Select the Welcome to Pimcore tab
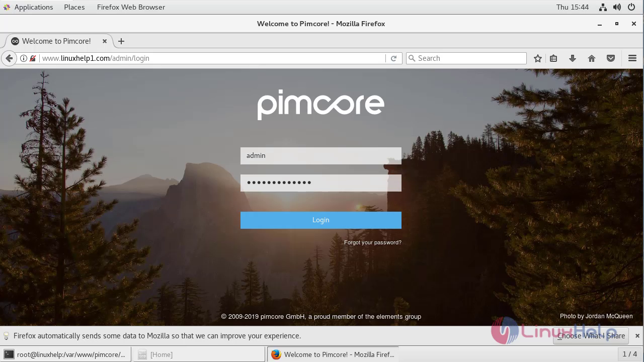Viewport: 644px width, 362px height. 59,41
